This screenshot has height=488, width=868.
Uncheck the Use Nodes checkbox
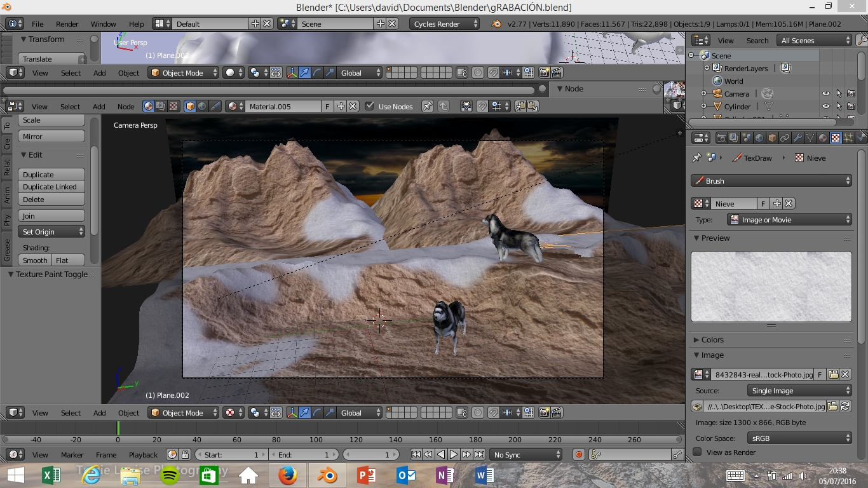click(x=370, y=106)
